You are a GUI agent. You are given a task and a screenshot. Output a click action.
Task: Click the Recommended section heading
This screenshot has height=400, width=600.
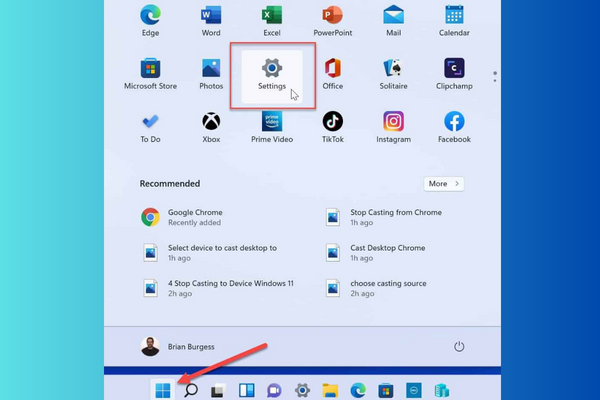(170, 184)
